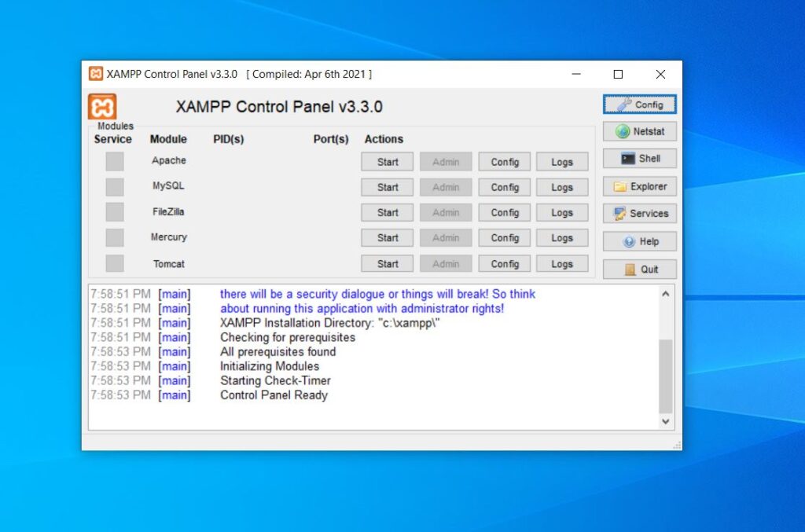
Task: Click the Module column header
Action: 168,139
